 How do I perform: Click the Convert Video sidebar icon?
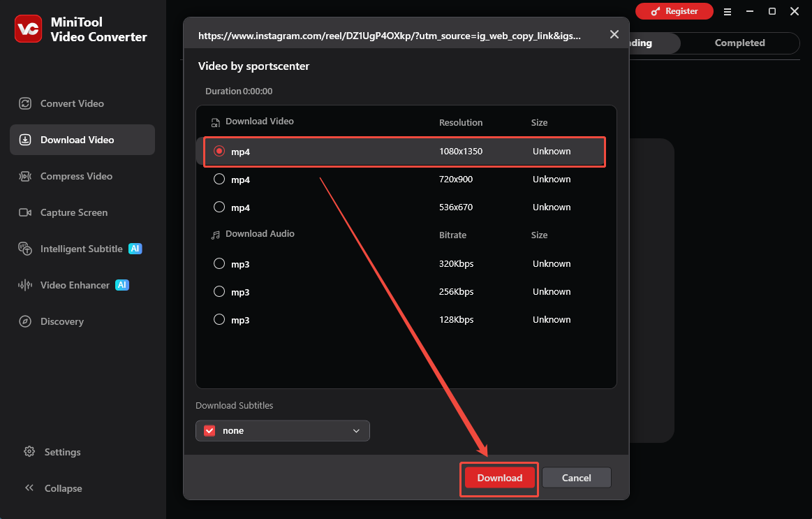pyautogui.click(x=25, y=103)
